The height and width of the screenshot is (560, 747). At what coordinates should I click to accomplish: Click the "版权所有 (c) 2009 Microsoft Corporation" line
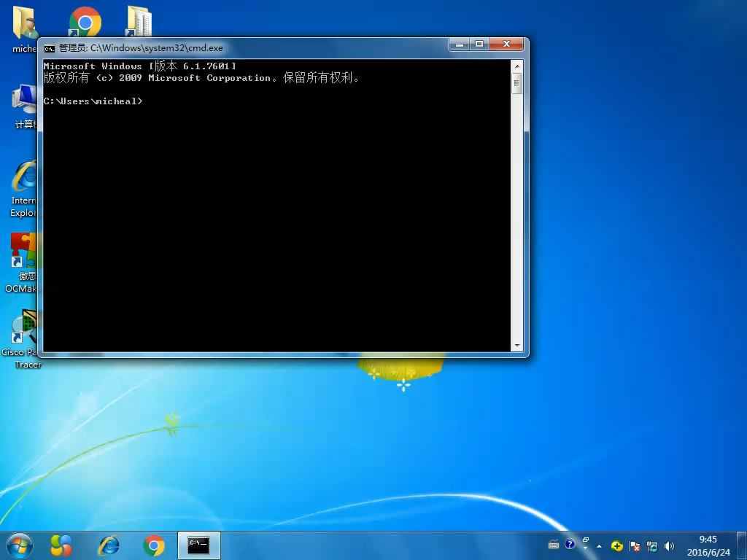201,77
